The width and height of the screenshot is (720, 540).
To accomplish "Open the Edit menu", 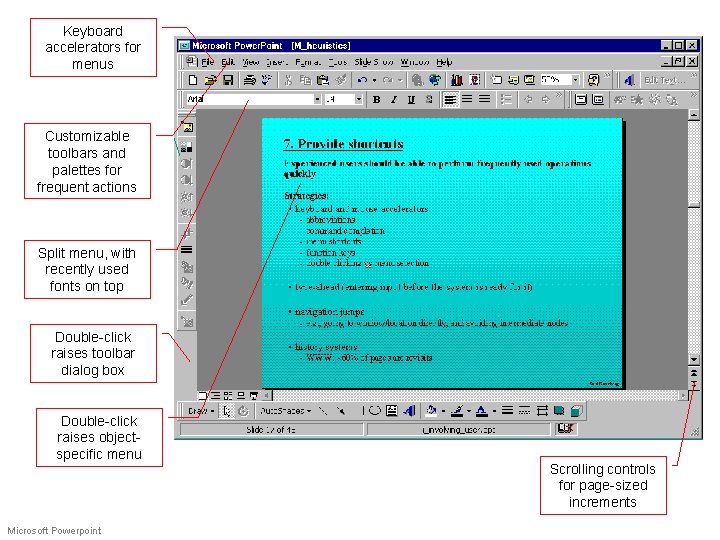I will pos(228,62).
